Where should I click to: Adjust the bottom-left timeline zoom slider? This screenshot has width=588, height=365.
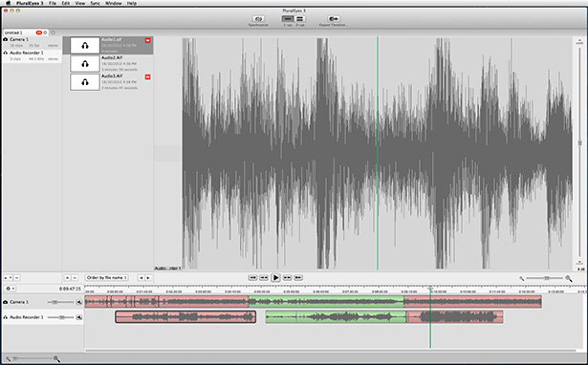pos(32,358)
